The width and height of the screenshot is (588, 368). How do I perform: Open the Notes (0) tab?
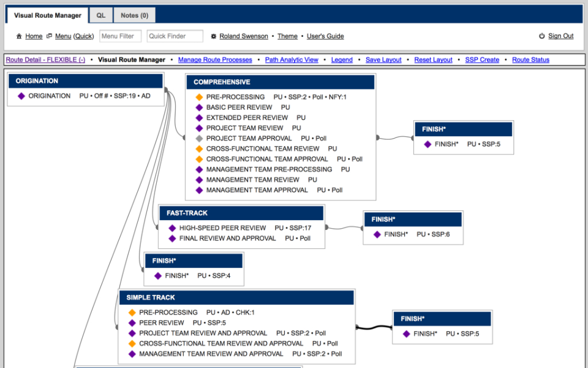pyautogui.click(x=134, y=15)
